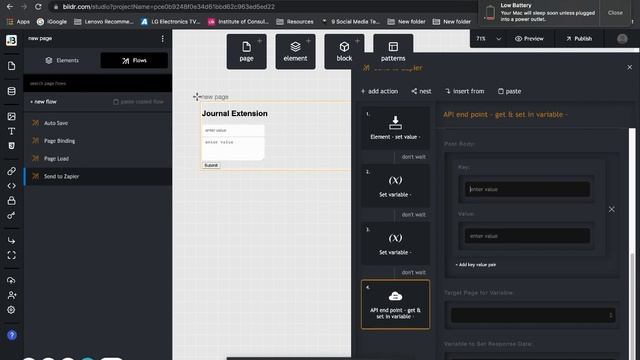Click the Journal Extension heading
This screenshot has height=360, width=640.
(x=235, y=113)
